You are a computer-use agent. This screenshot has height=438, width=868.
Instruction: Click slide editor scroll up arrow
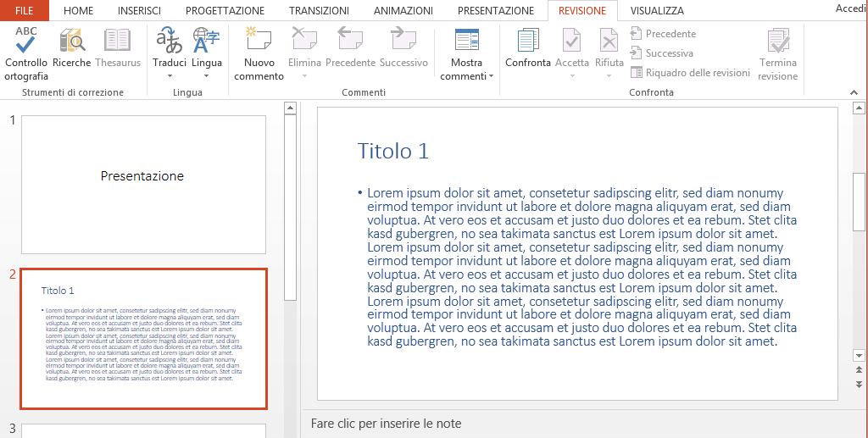pyautogui.click(x=860, y=108)
